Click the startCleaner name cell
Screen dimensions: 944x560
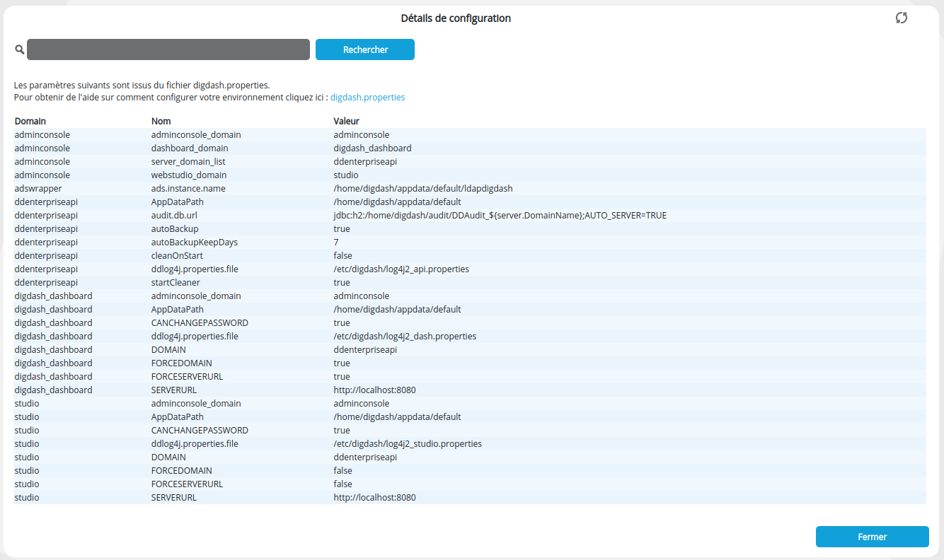pos(175,283)
